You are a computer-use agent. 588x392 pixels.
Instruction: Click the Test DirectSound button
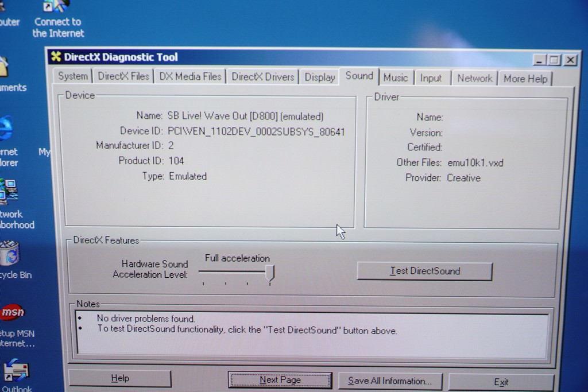[x=424, y=271]
